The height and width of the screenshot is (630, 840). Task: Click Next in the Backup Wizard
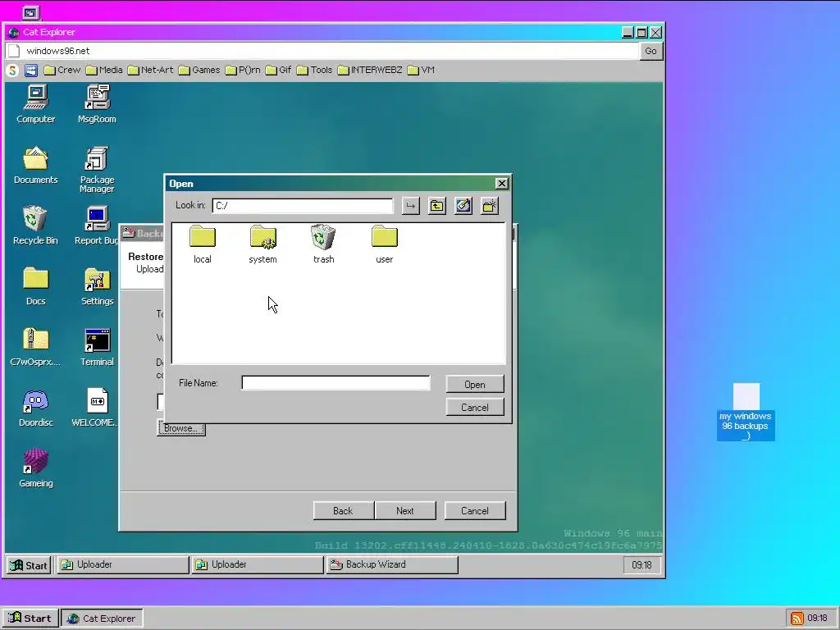point(405,510)
